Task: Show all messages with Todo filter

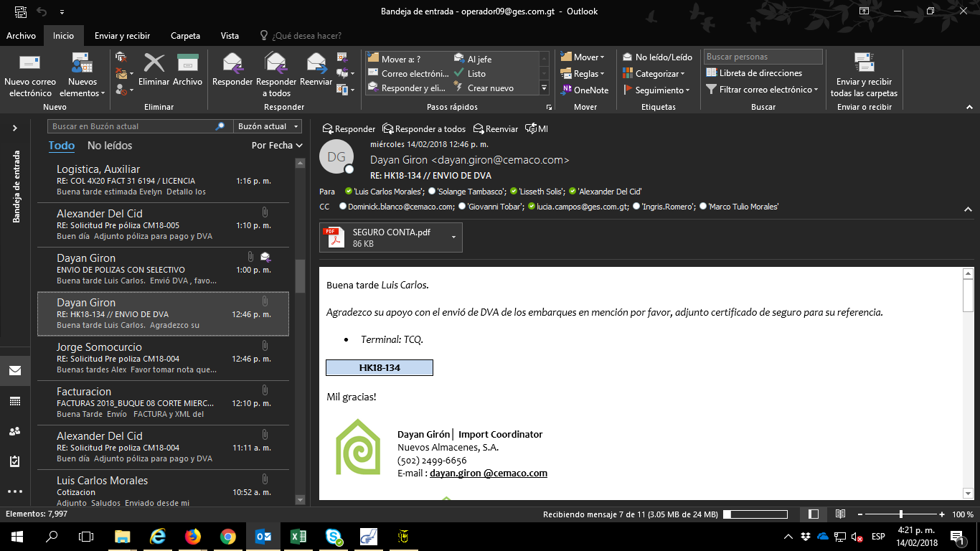Action: click(x=62, y=146)
